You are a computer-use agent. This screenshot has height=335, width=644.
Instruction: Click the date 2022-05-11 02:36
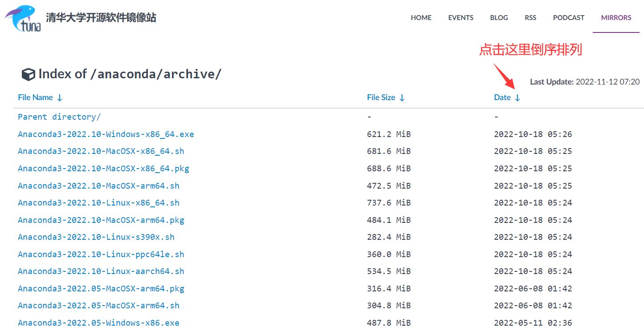pyautogui.click(x=533, y=323)
